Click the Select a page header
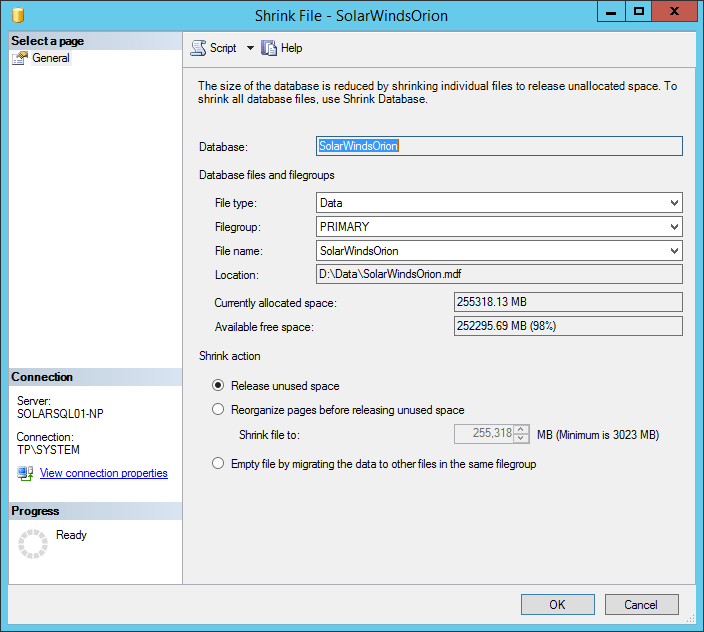The width and height of the screenshot is (704, 632). pos(95,41)
